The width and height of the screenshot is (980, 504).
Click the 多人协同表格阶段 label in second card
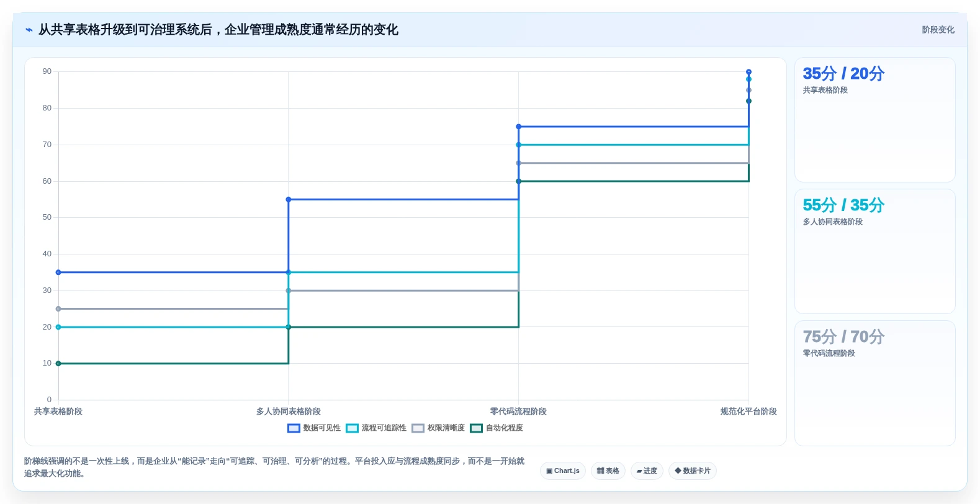(833, 222)
